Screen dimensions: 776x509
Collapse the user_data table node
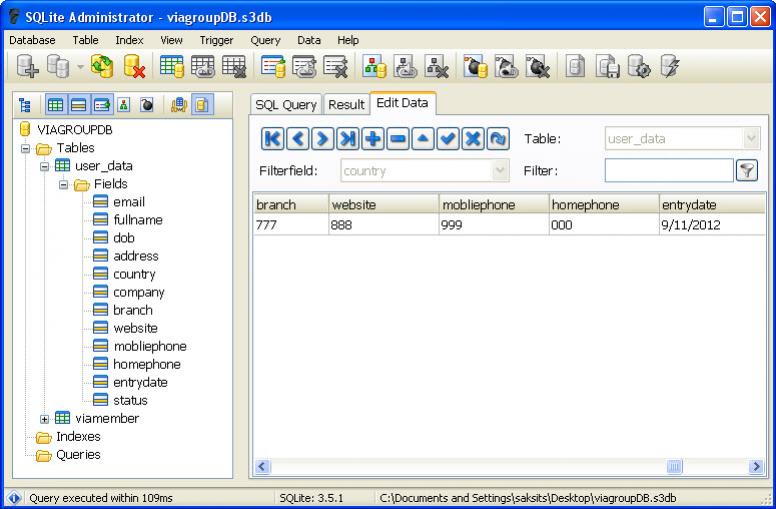(x=45, y=166)
